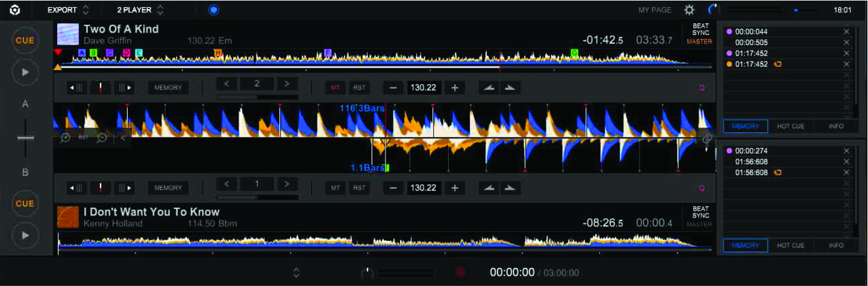This screenshot has height=286, width=868.
Task: Click the rekordbox logo icon
Action: pyautogui.click(x=16, y=10)
